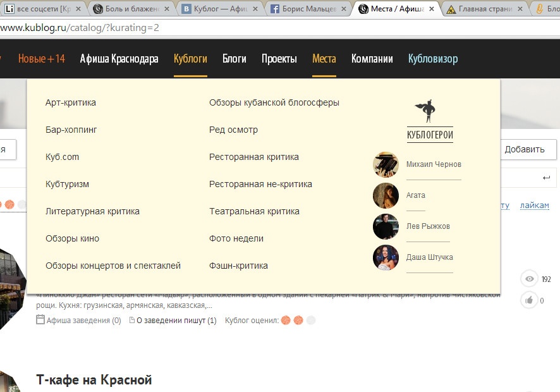Close the 'Места / Афиша' active tab
560x392 pixels.
pos(432,9)
